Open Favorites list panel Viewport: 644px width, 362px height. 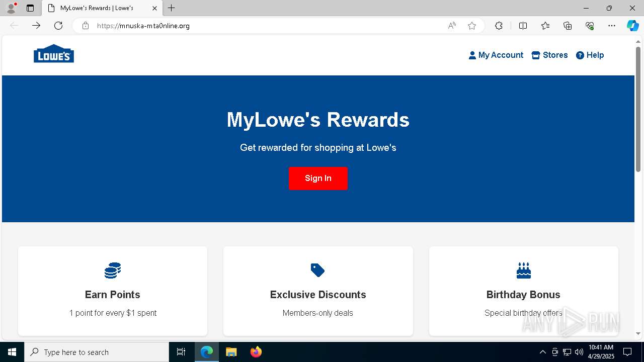[x=545, y=26]
